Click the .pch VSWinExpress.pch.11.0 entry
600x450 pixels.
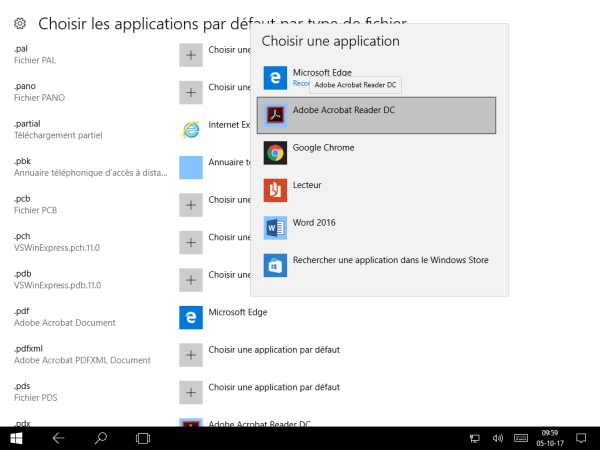[x=57, y=242]
